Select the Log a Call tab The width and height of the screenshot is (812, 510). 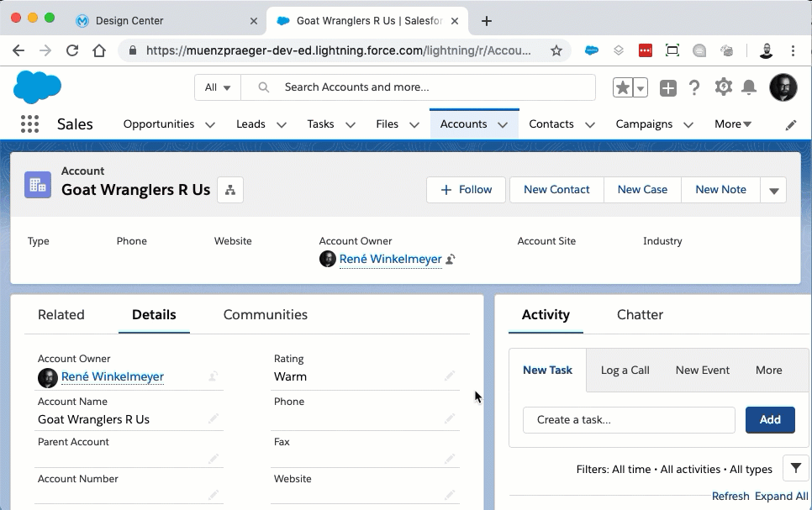(x=625, y=371)
